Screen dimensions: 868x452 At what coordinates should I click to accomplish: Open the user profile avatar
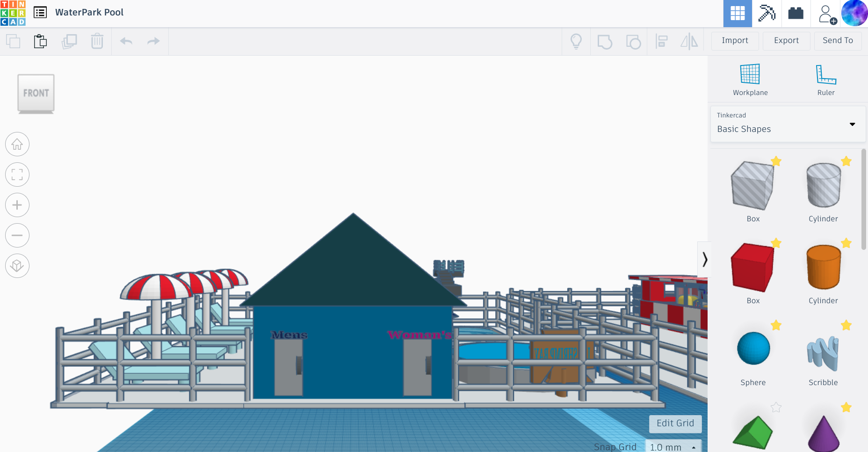pyautogui.click(x=854, y=13)
